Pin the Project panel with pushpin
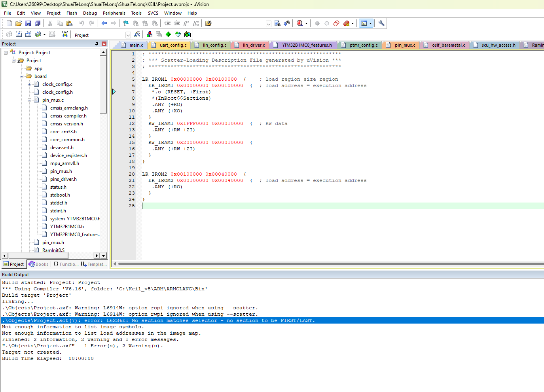544x392 pixels. pyautogui.click(x=97, y=44)
